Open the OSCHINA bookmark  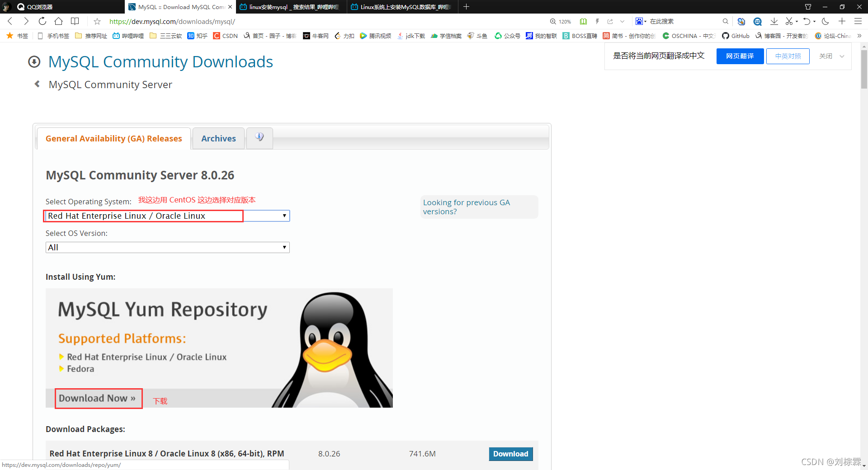click(x=689, y=36)
